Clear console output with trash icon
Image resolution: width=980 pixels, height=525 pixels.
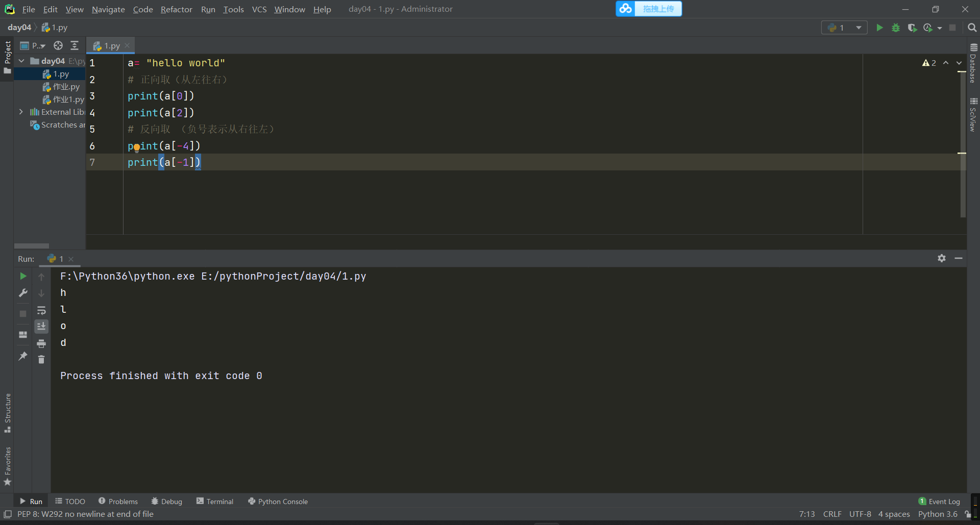pos(41,360)
